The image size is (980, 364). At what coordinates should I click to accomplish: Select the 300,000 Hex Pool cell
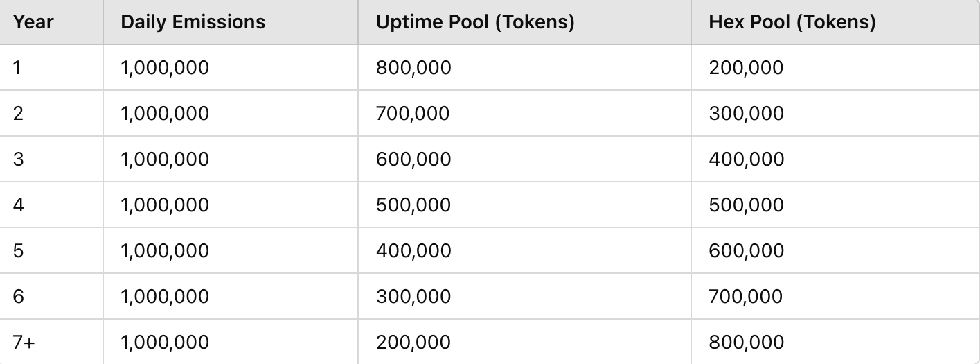(x=746, y=114)
